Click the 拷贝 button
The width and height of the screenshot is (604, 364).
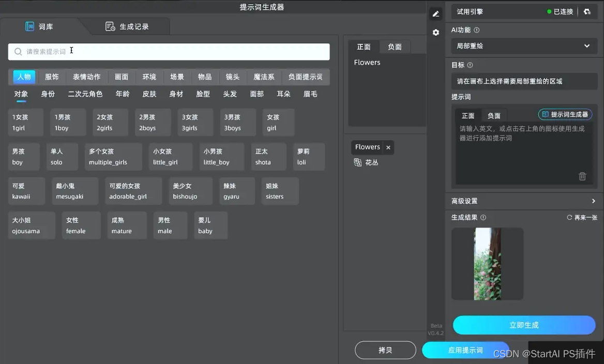(385, 350)
